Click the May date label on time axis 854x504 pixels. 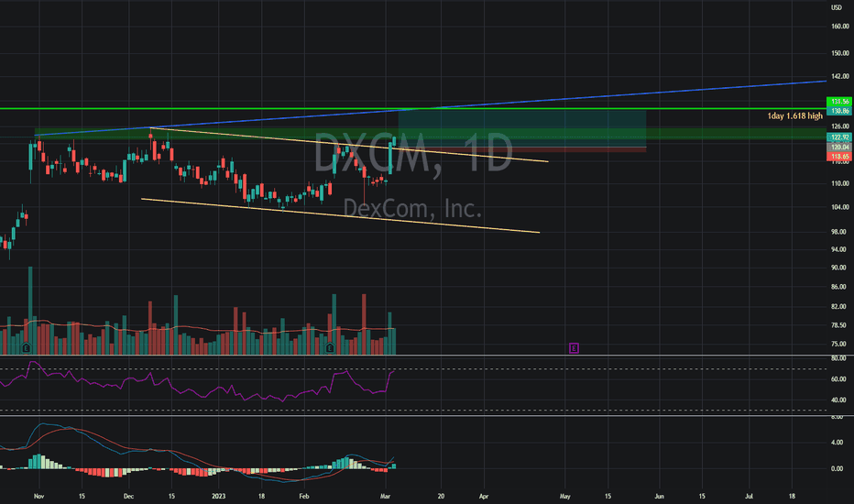click(x=564, y=497)
